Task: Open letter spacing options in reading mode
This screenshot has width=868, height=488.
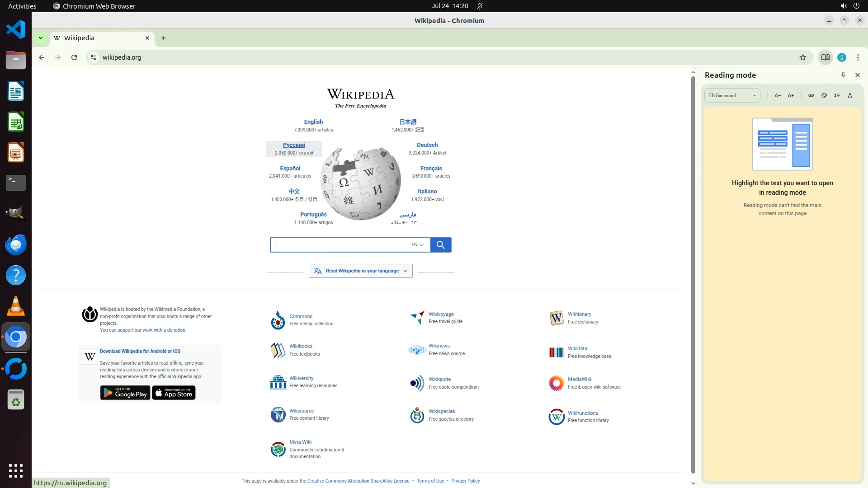Action: tap(850, 95)
